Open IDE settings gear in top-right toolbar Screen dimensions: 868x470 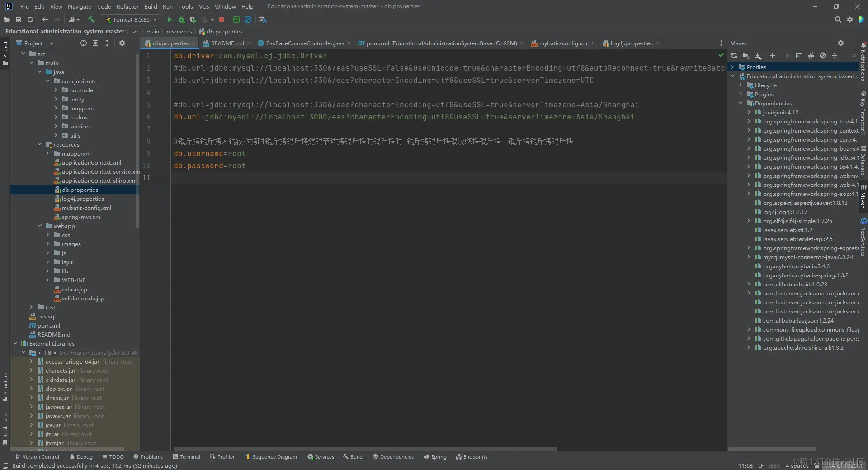(x=850, y=19)
